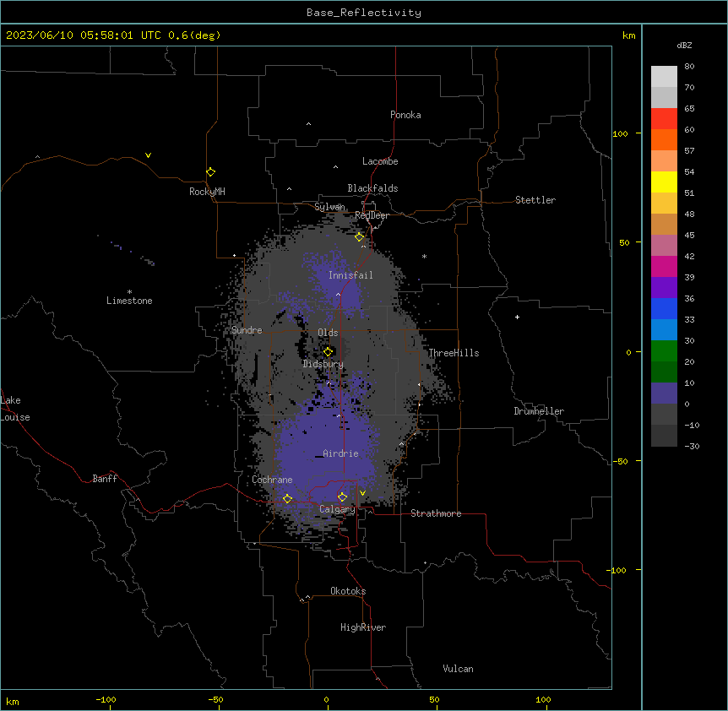
Task: Click the purple 10 dBZ legend swatch
Action: coord(665,393)
